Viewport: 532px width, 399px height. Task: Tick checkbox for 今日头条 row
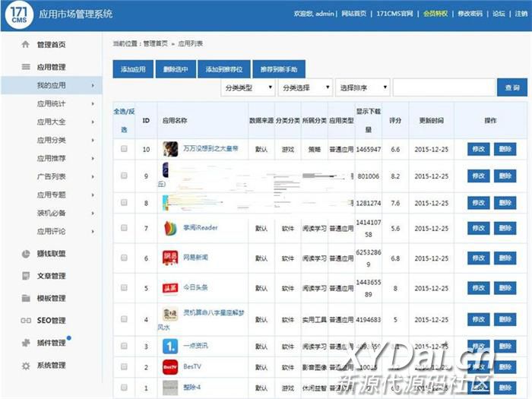click(124, 288)
